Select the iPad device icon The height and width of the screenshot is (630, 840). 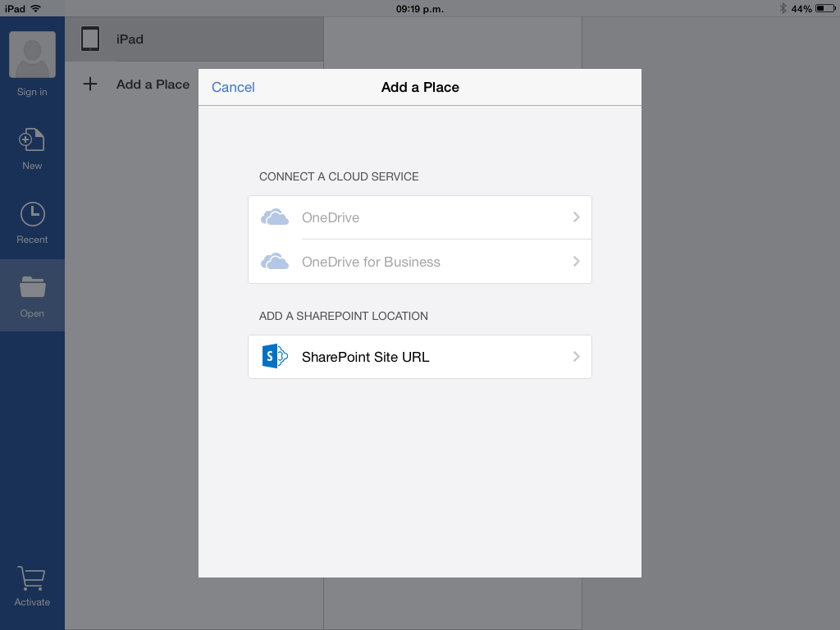click(90, 39)
